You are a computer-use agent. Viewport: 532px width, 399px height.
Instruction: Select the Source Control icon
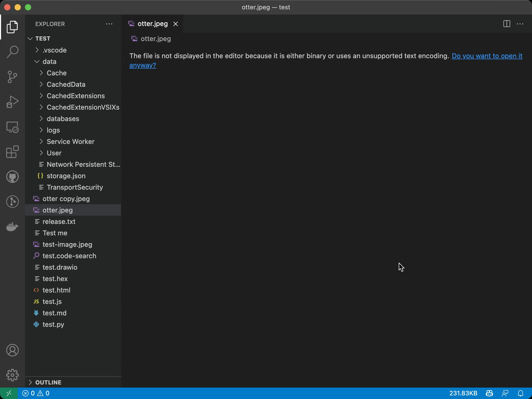pos(12,77)
